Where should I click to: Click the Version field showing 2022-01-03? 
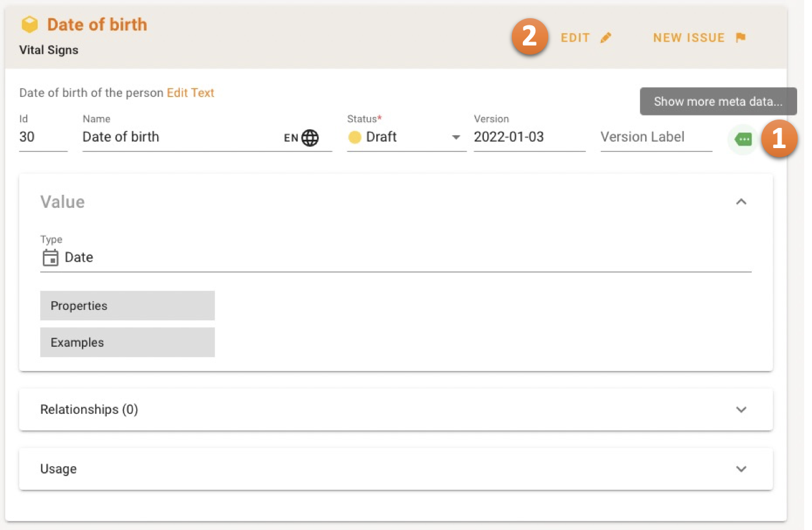pyautogui.click(x=529, y=137)
